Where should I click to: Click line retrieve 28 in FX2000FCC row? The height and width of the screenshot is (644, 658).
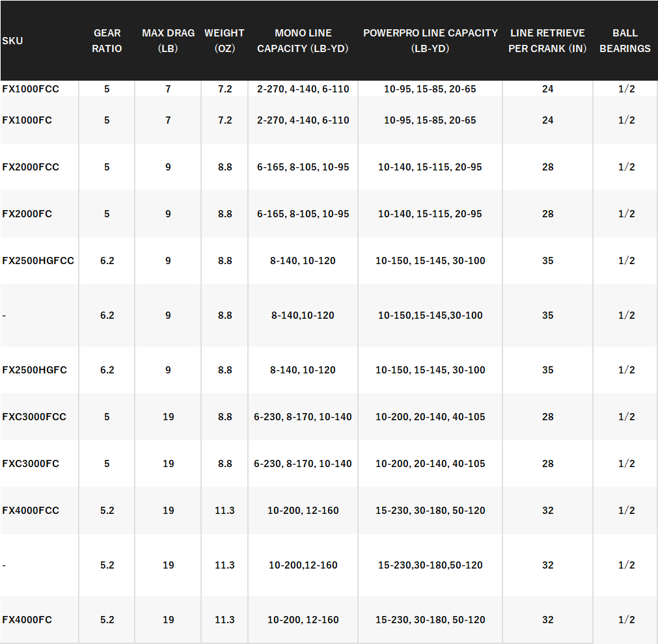547,167
